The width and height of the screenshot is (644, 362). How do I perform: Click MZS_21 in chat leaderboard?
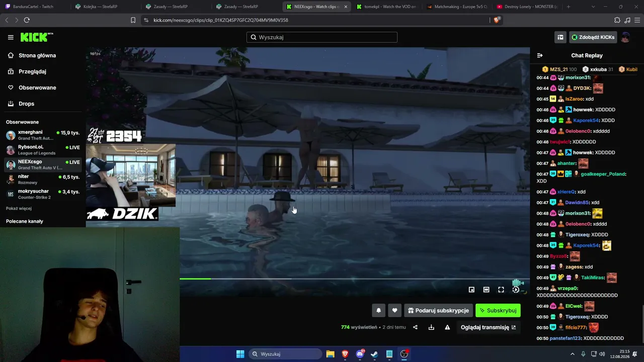click(559, 69)
